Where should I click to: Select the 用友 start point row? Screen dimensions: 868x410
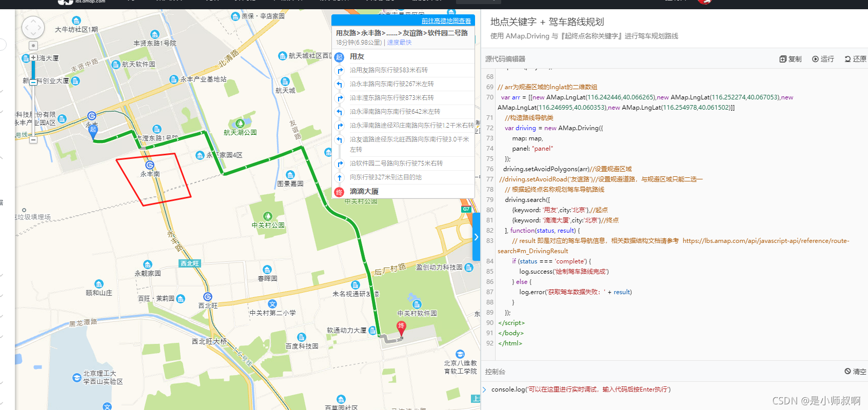(x=403, y=56)
